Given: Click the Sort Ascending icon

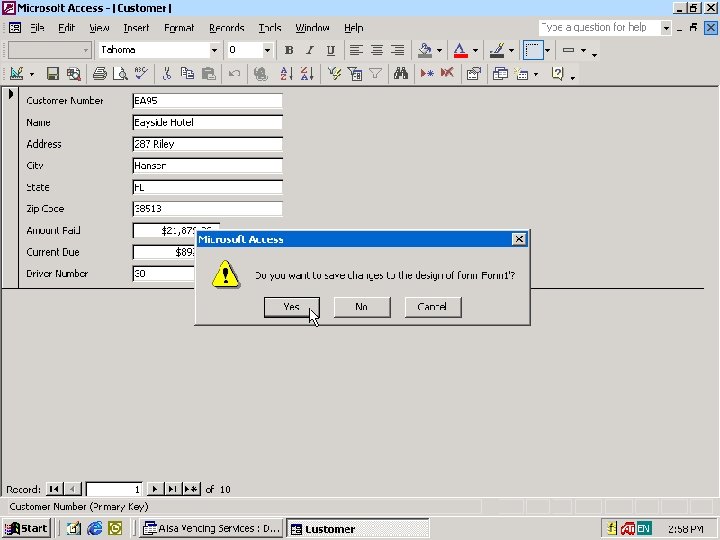Looking at the screenshot, I should pyautogui.click(x=286, y=73).
